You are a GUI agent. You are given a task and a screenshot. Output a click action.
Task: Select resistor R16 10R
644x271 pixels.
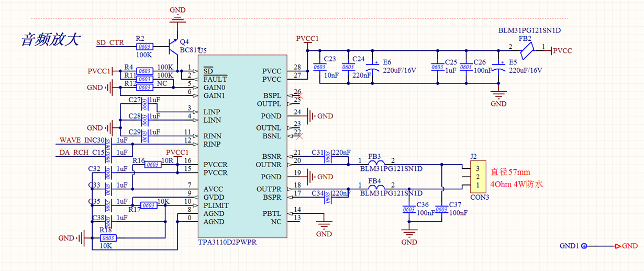pyautogui.click(x=152, y=165)
